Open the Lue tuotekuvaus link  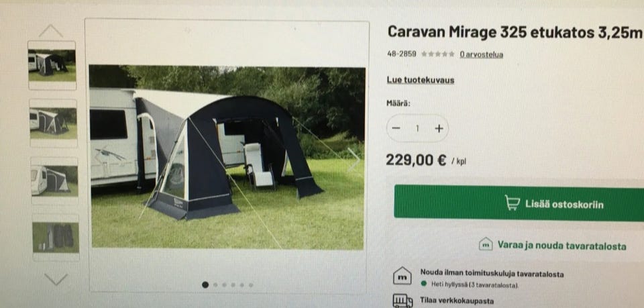coord(421,80)
